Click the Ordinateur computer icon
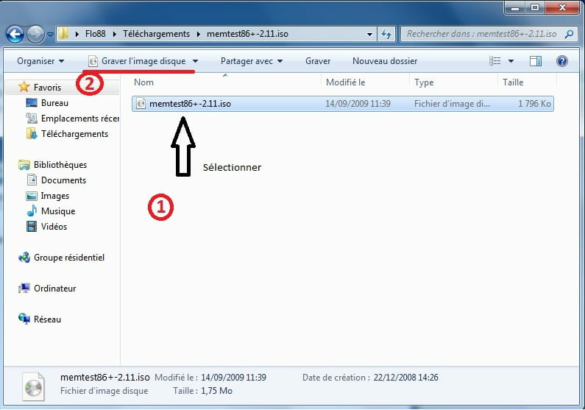585x410 pixels. (24, 288)
